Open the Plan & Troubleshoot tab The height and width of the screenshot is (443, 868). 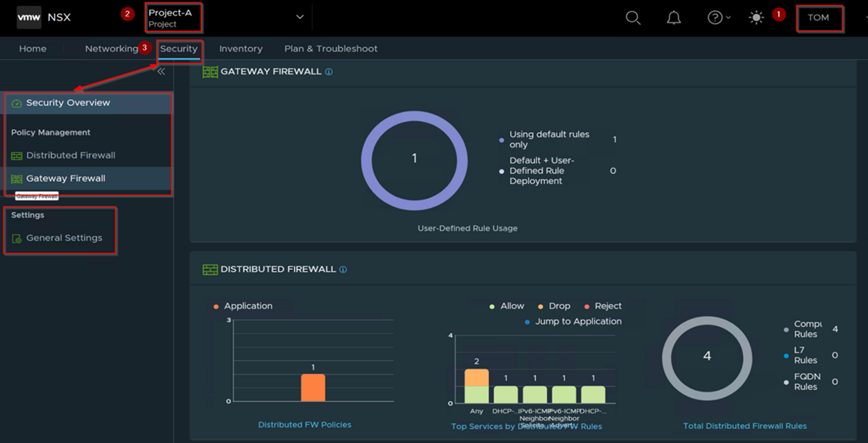coord(331,49)
